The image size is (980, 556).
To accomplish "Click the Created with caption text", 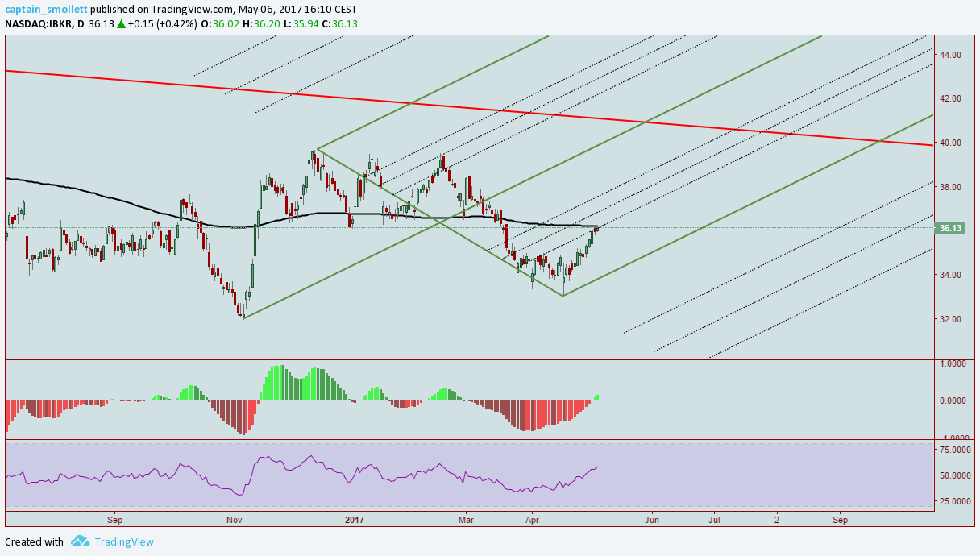I will (34, 542).
